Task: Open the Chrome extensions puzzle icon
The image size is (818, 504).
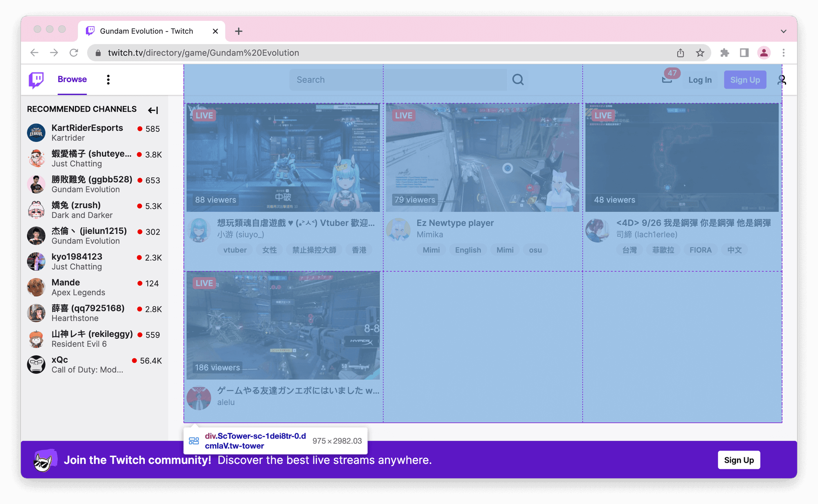Action: coord(724,53)
